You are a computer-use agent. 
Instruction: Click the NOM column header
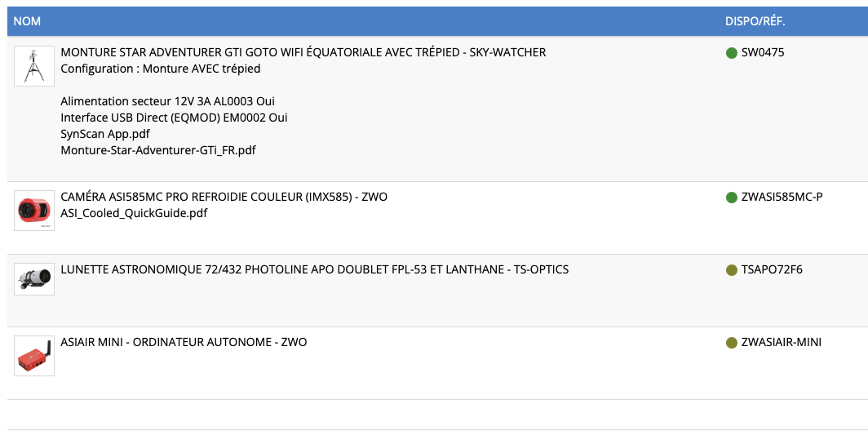27,21
